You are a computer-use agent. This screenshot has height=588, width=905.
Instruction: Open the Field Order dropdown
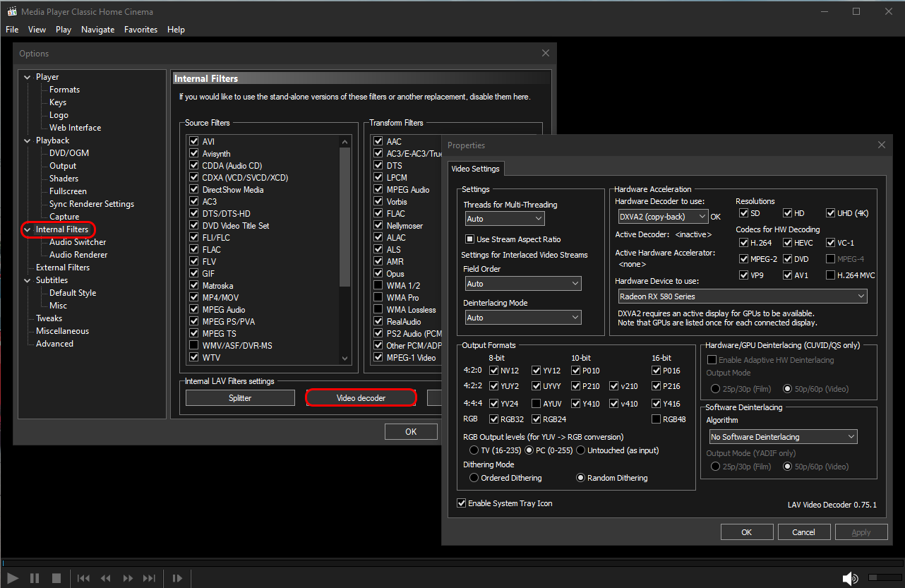click(x=522, y=283)
